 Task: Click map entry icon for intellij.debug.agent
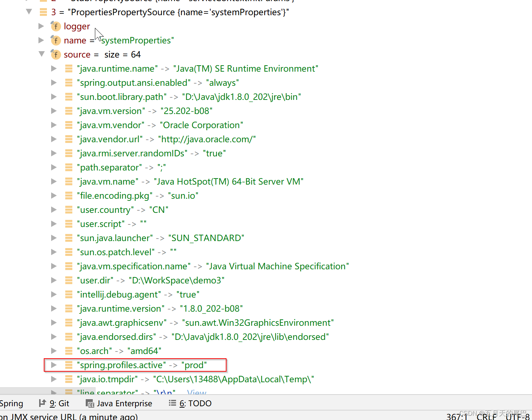[x=69, y=294]
